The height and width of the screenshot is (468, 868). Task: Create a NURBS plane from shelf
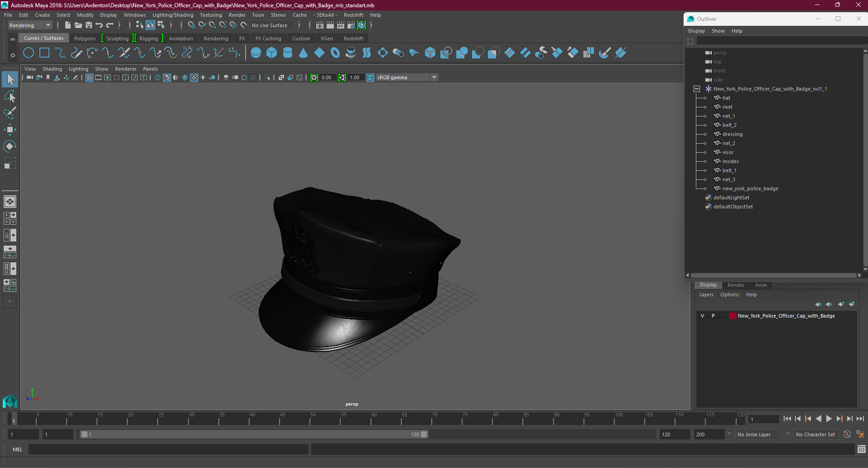(319, 53)
